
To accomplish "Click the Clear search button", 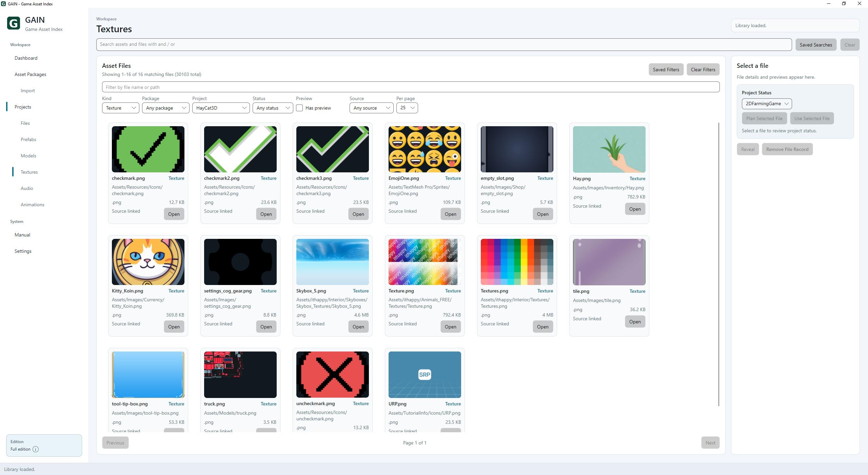I will tap(850, 45).
